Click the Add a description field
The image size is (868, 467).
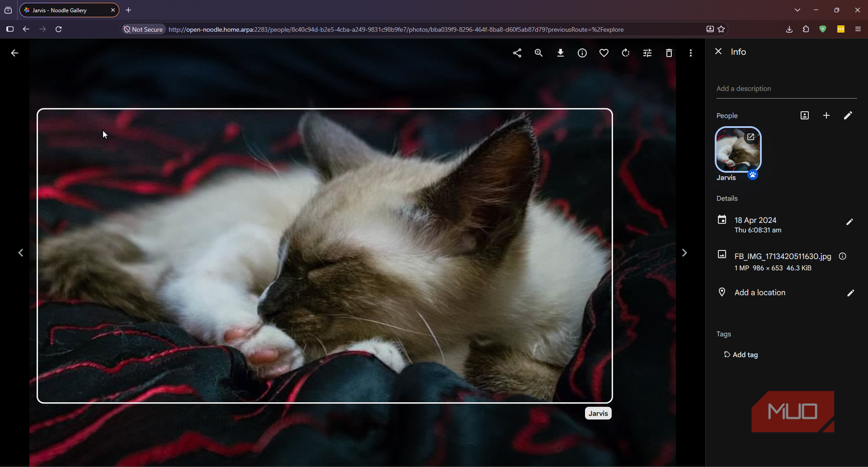coord(786,89)
